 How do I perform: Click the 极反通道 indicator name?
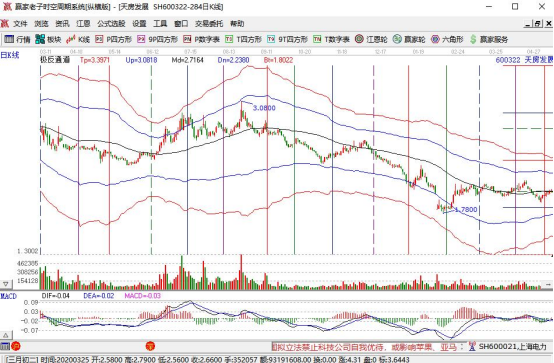[55, 60]
